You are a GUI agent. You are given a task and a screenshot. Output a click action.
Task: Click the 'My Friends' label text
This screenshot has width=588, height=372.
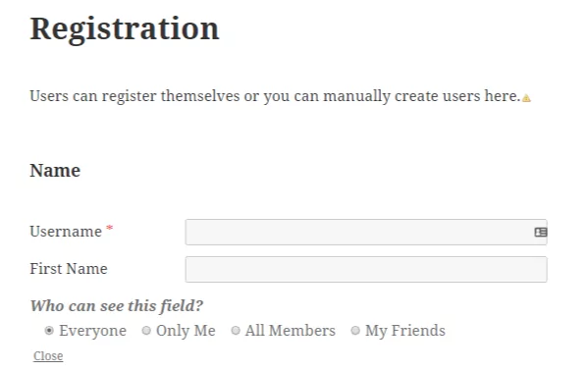point(405,331)
